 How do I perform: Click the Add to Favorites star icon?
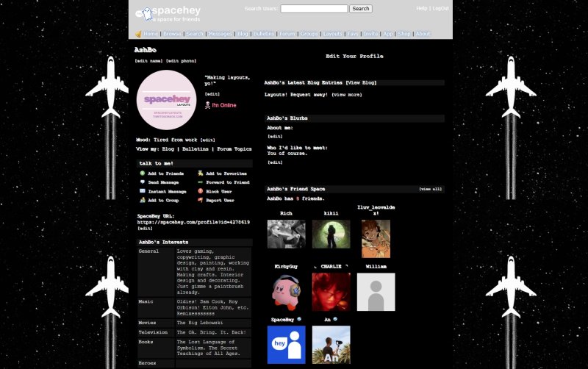(200, 173)
